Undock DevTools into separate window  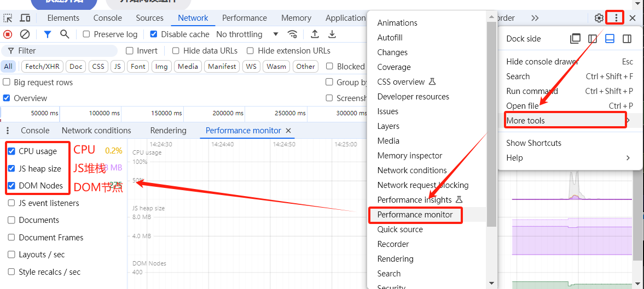tap(576, 39)
